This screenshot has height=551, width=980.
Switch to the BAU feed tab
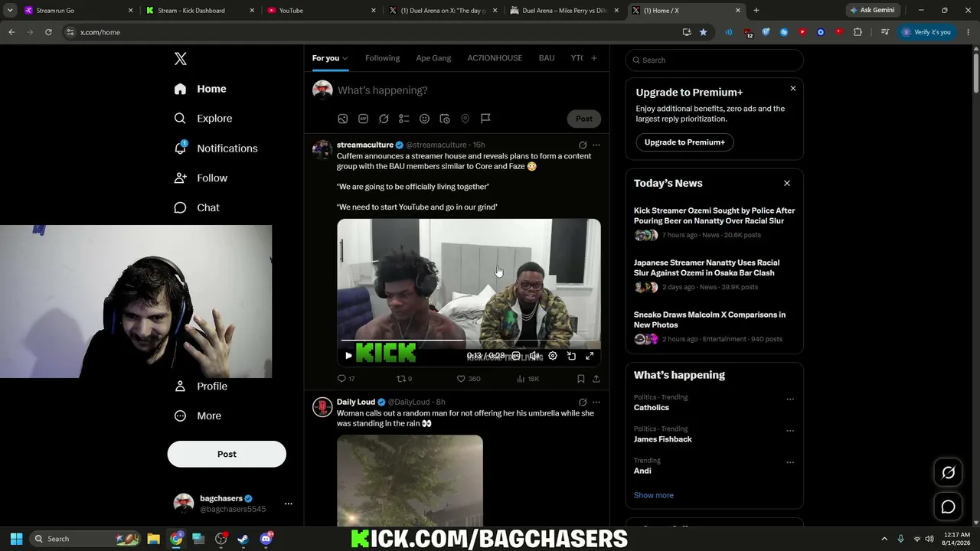coord(547,58)
